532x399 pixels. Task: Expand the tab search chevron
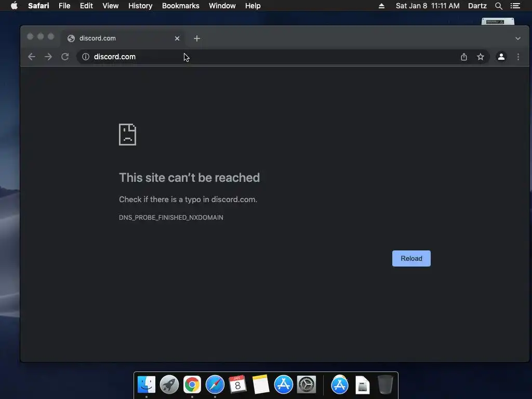518,38
